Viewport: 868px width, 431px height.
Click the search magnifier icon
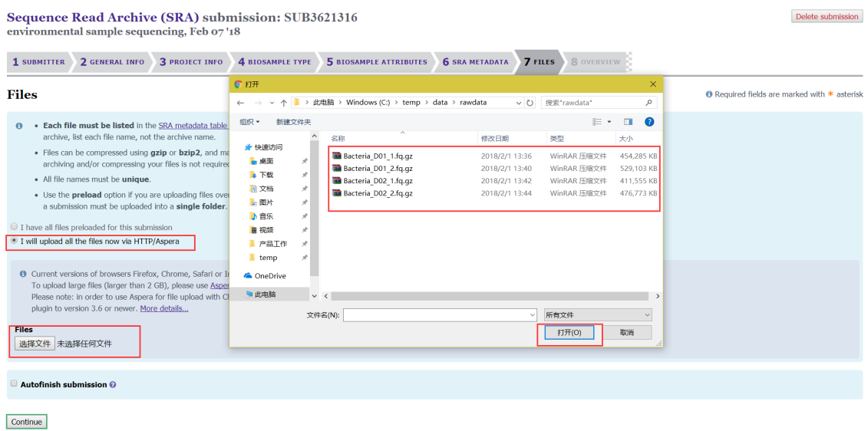click(649, 103)
